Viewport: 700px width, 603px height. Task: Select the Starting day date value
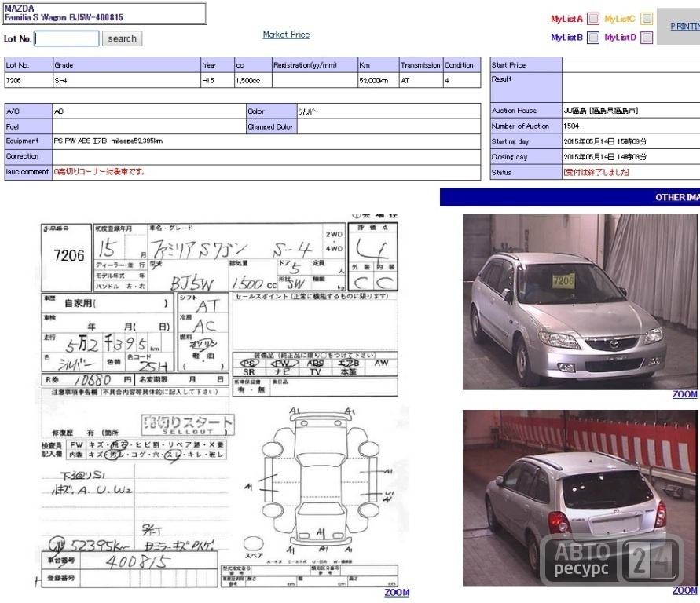(x=605, y=141)
